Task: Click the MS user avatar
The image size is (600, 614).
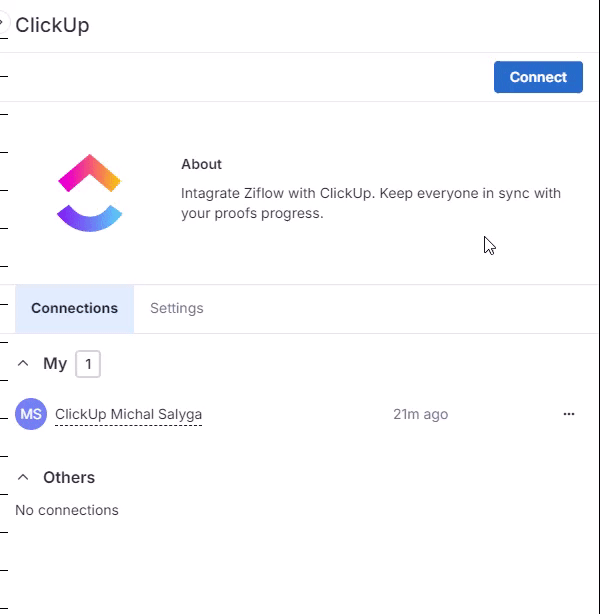Action: (31, 414)
